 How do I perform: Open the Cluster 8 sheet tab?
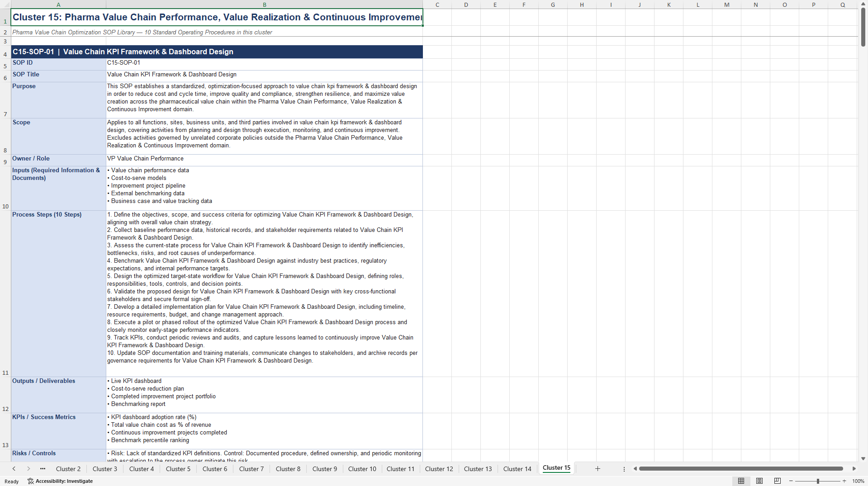coord(288,469)
